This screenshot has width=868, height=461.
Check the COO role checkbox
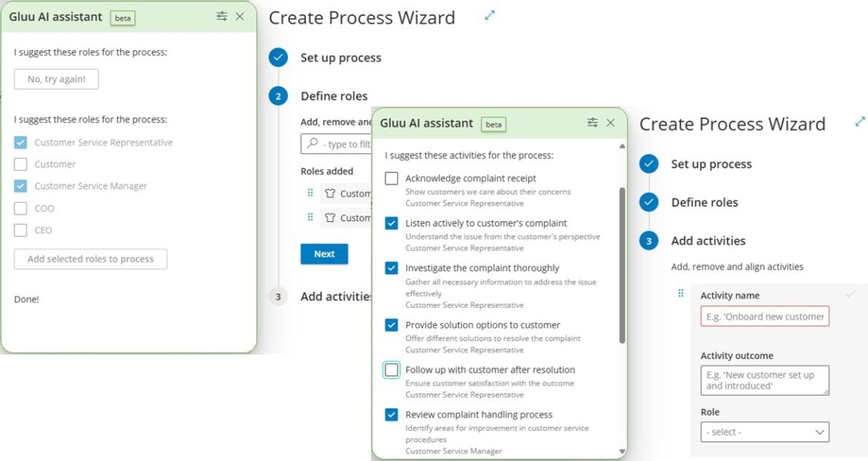point(21,208)
